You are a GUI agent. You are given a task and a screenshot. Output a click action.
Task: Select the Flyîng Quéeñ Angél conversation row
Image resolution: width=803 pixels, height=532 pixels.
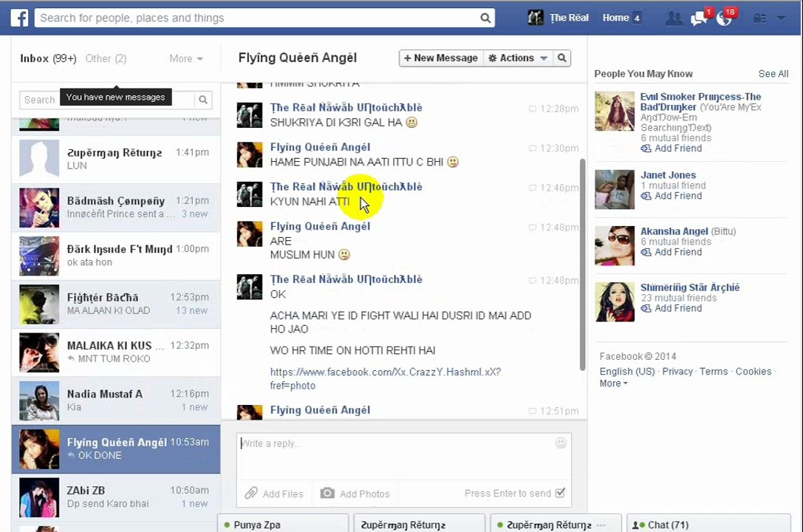pyautogui.click(x=116, y=449)
